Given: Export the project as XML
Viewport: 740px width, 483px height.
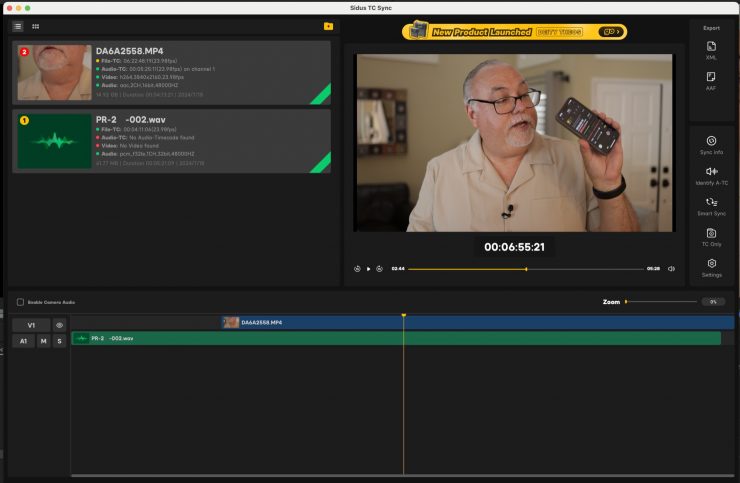Looking at the screenshot, I should coord(711,50).
